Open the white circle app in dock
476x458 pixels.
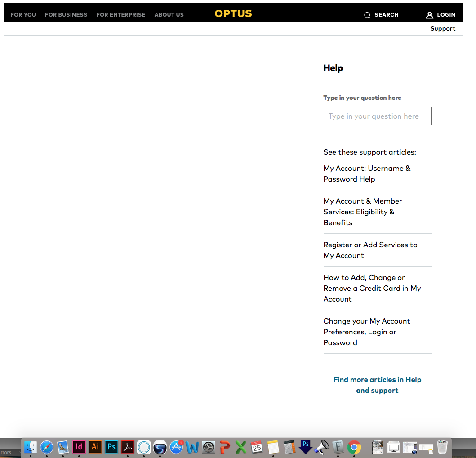[143, 447]
